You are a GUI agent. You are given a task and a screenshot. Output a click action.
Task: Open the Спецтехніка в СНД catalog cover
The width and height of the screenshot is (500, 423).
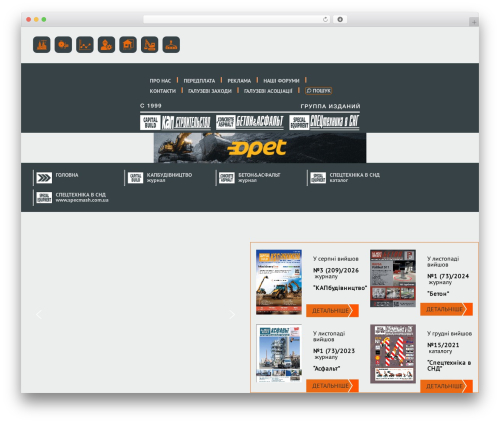coord(393,354)
